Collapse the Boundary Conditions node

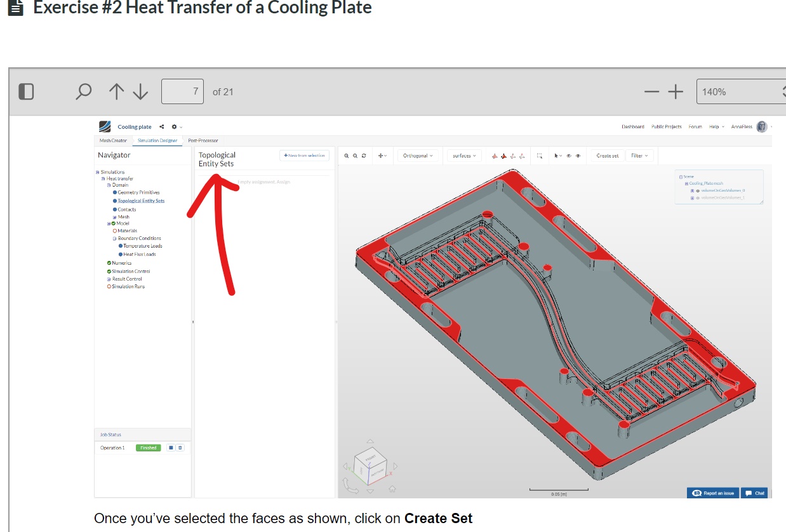[x=114, y=239]
